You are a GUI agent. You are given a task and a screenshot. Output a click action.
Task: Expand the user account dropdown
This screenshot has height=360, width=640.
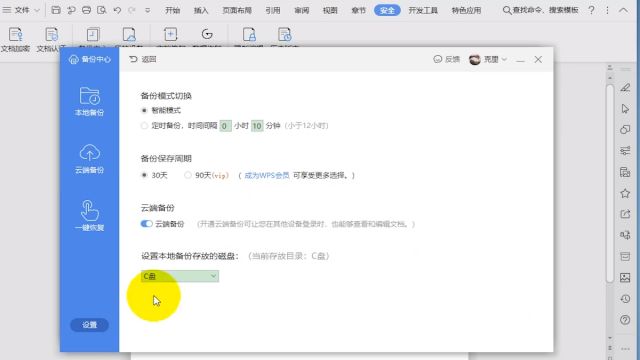click(504, 60)
